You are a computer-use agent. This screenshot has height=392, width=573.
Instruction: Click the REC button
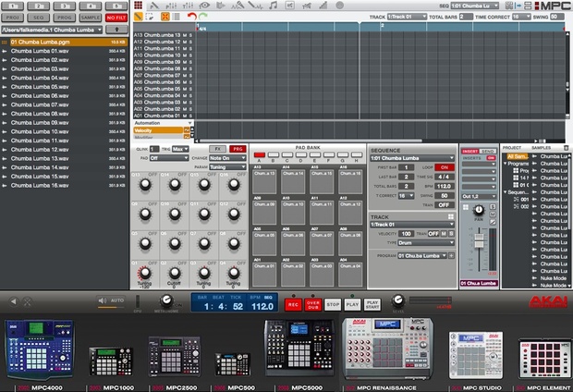coord(293,304)
